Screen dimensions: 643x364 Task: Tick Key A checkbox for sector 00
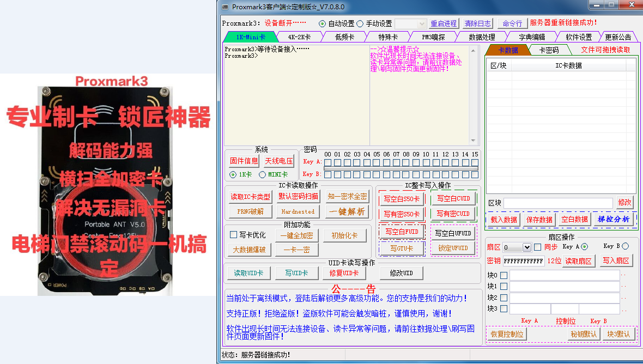pos(327,163)
